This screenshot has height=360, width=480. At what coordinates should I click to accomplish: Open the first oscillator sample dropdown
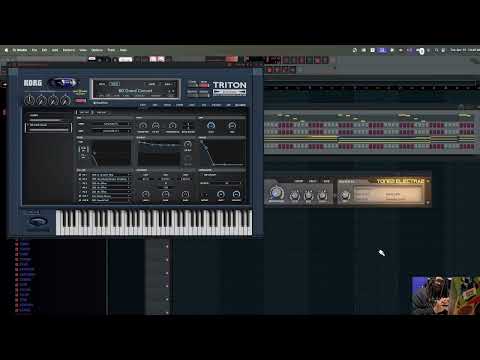tap(111, 124)
